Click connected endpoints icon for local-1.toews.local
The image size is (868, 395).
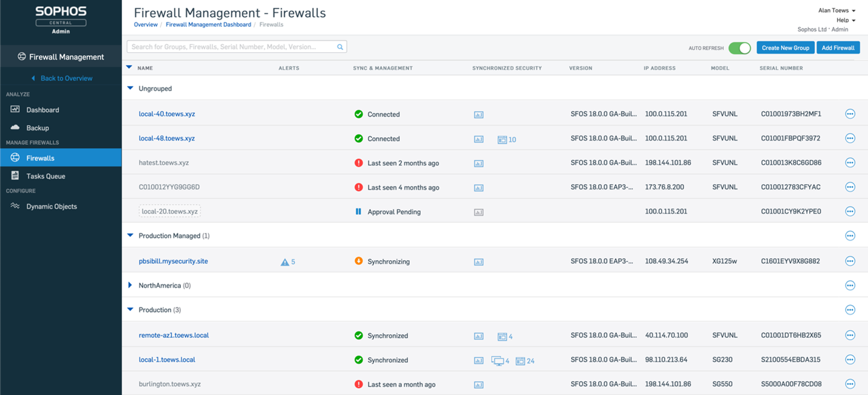[497, 360]
